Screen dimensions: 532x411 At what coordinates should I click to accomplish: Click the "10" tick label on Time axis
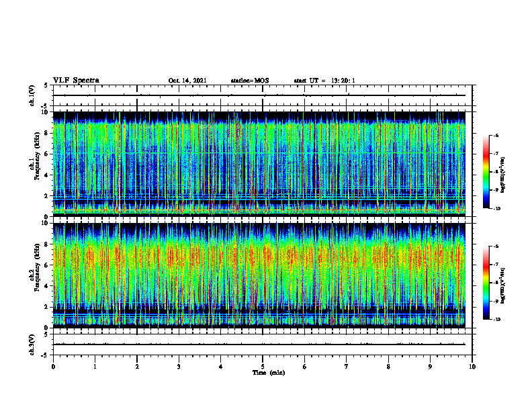[x=472, y=367]
